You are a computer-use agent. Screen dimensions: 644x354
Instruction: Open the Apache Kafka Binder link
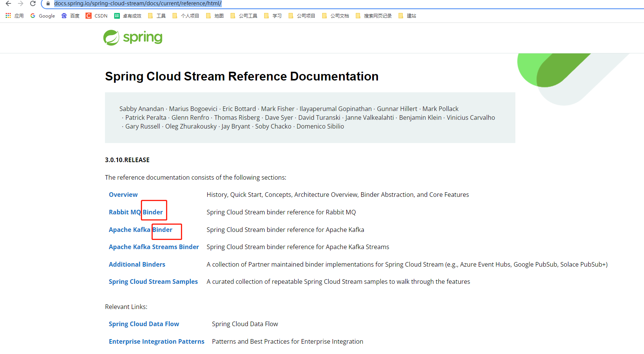[140, 230]
